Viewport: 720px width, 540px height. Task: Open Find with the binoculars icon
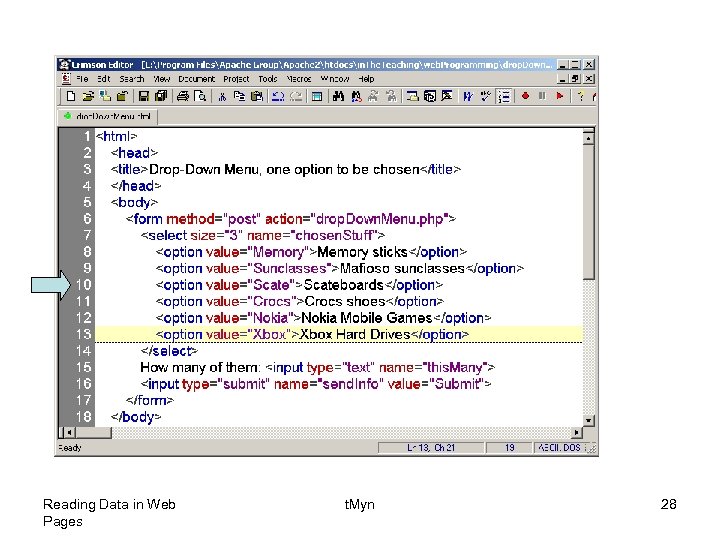click(x=338, y=96)
